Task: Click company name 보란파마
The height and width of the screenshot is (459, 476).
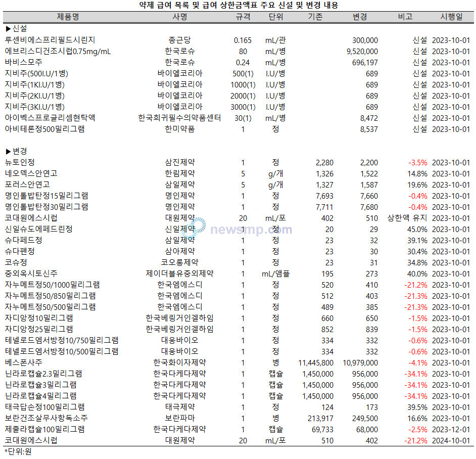Action: 180,418
